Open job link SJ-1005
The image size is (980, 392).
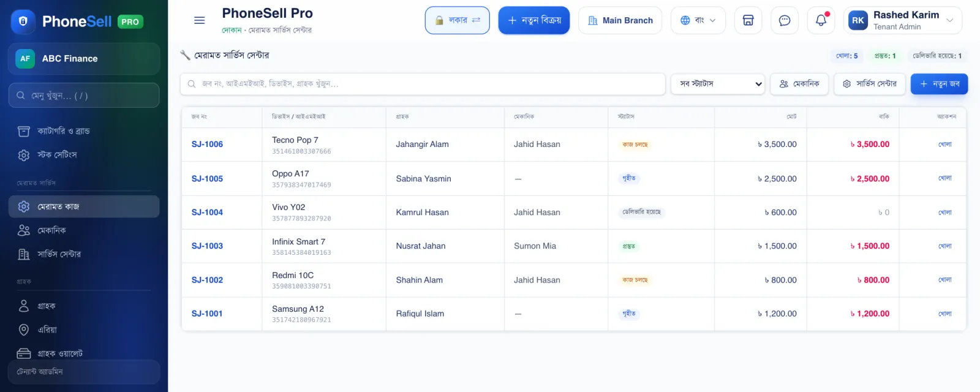click(207, 179)
